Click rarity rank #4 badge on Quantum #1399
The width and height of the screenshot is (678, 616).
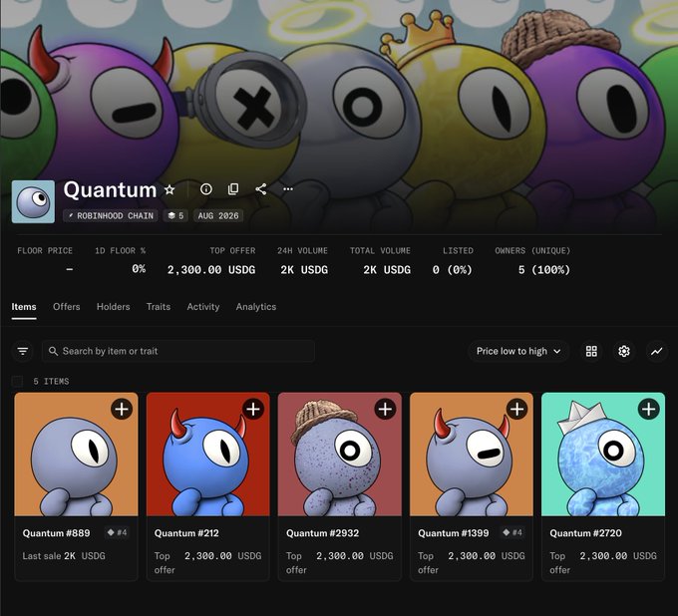pyautogui.click(x=512, y=532)
